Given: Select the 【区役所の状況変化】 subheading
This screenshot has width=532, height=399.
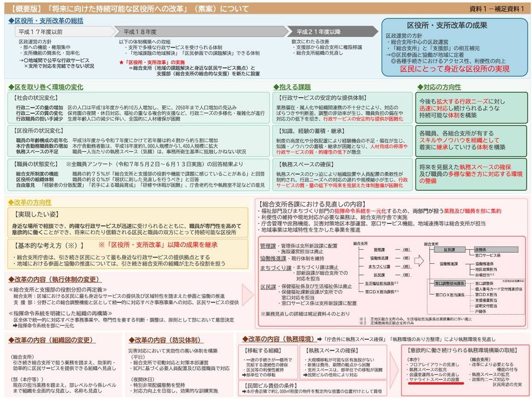Looking at the screenshot, I should [x=38, y=131].
